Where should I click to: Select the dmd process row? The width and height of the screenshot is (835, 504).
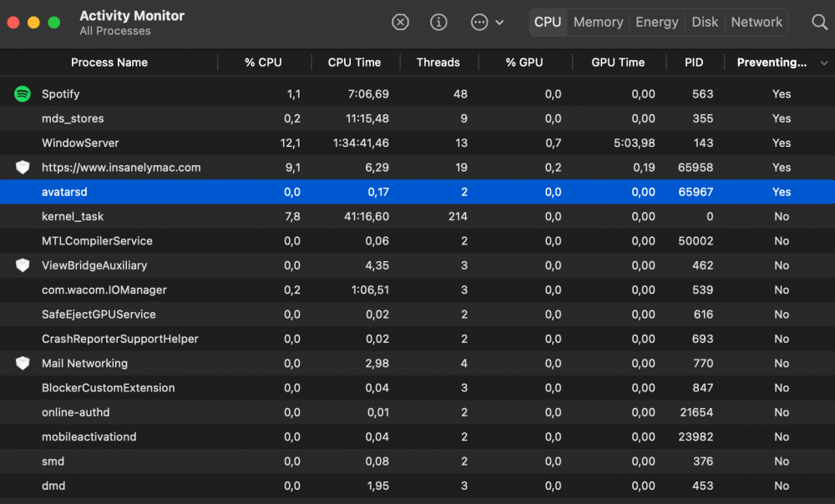417,486
